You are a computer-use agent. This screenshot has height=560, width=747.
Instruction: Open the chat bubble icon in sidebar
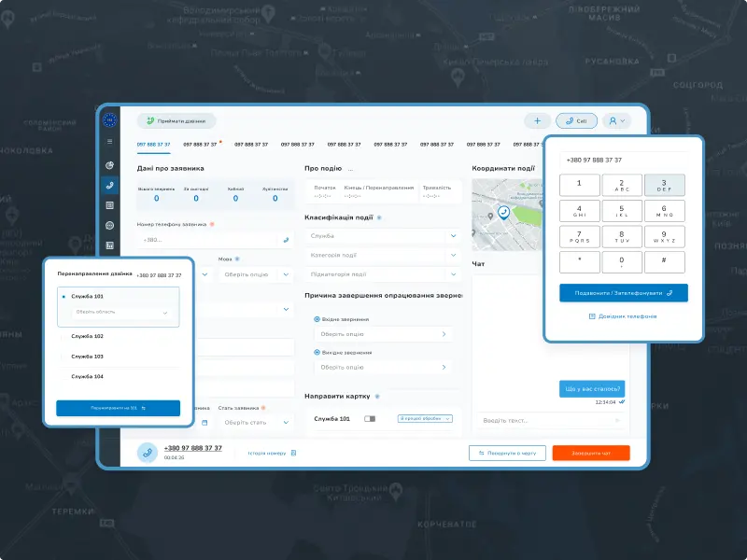(x=110, y=225)
